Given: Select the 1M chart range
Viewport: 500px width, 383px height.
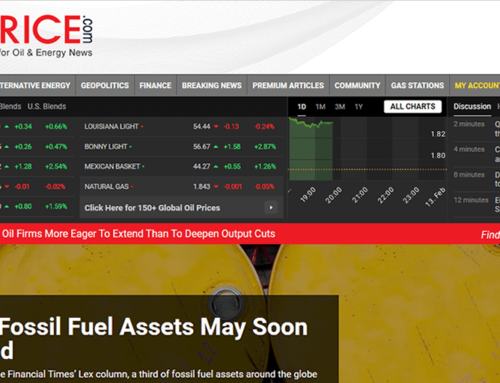Looking at the screenshot, I should click(320, 107).
